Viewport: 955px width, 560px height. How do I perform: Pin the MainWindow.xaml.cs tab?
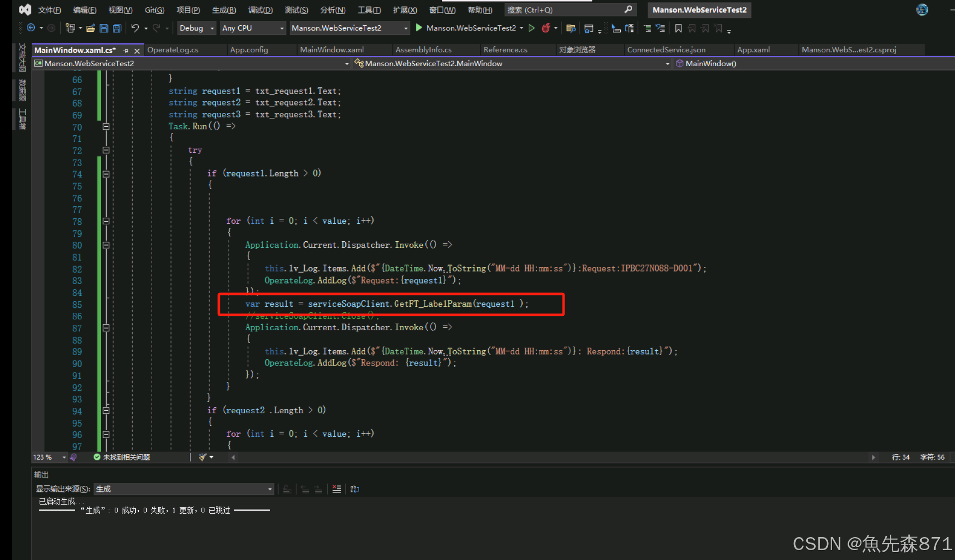pos(126,50)
